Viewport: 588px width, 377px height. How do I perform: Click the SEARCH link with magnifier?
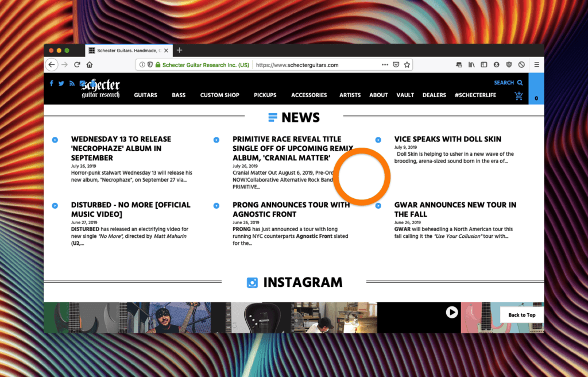(x=508, y=83)
